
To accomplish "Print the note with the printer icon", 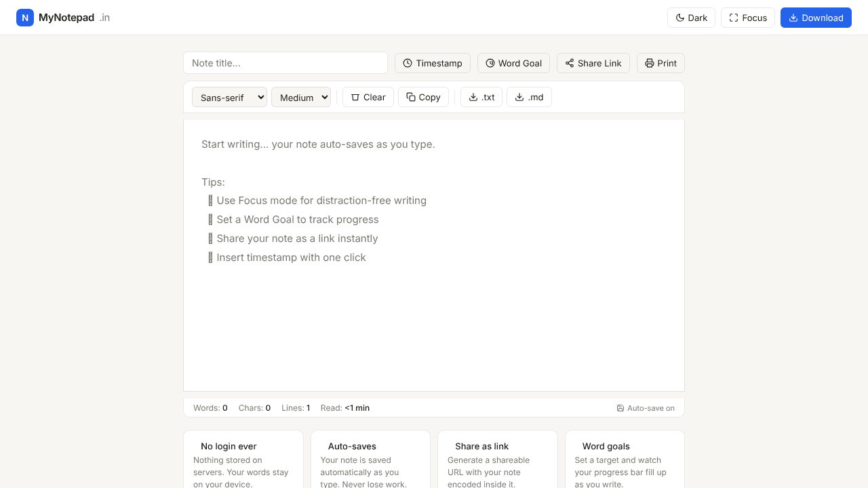I will click(660, 63).
